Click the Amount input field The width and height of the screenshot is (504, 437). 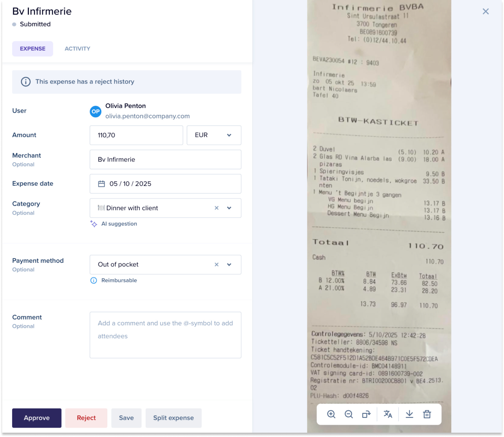point(136,135)
